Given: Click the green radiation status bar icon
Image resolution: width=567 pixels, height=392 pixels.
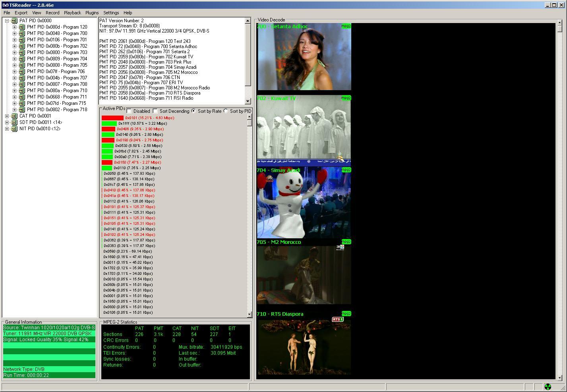Looking at the screenshot, I should click(548, 387).
